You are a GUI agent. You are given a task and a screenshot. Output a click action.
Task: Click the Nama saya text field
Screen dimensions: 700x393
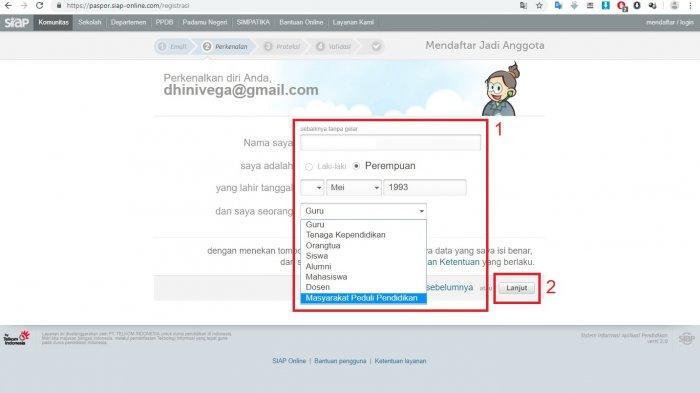pyautogui.click(x=391, y=143)
